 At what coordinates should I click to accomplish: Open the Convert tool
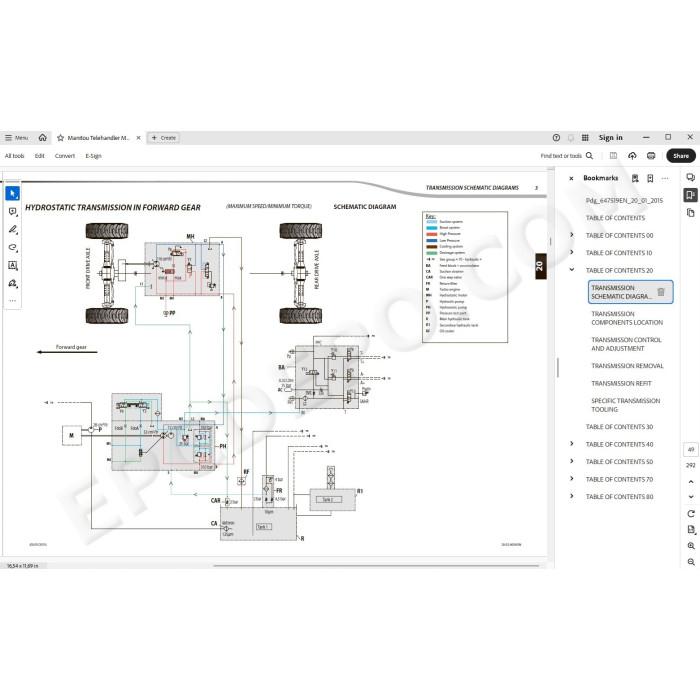coord(65,156)
